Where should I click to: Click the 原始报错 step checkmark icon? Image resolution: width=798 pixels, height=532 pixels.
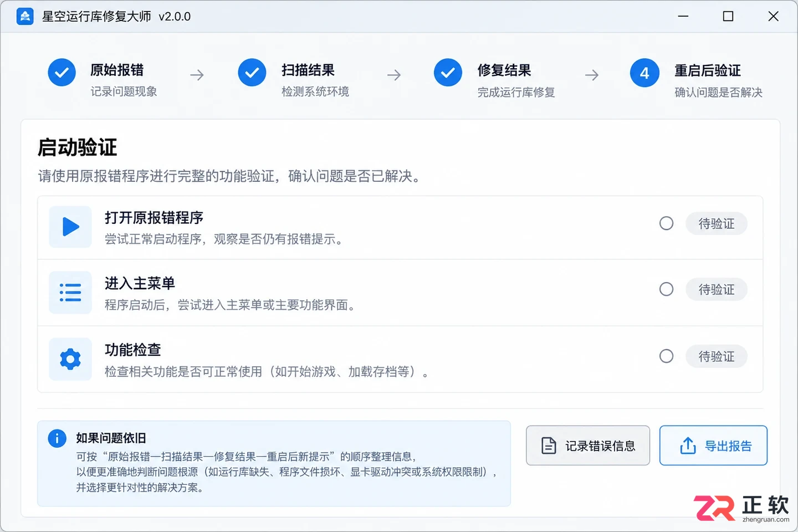62,73
